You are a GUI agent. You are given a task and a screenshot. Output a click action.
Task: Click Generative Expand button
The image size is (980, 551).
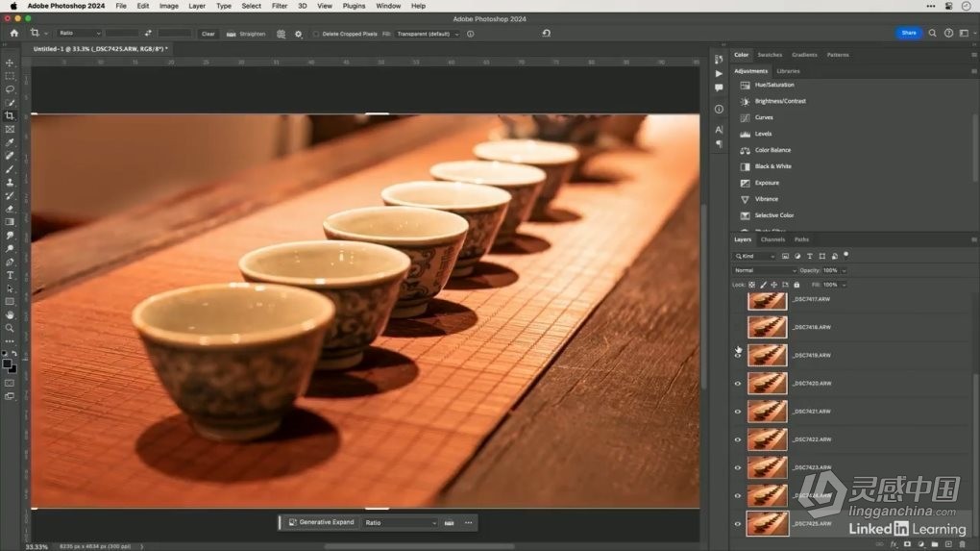(321, 522)
